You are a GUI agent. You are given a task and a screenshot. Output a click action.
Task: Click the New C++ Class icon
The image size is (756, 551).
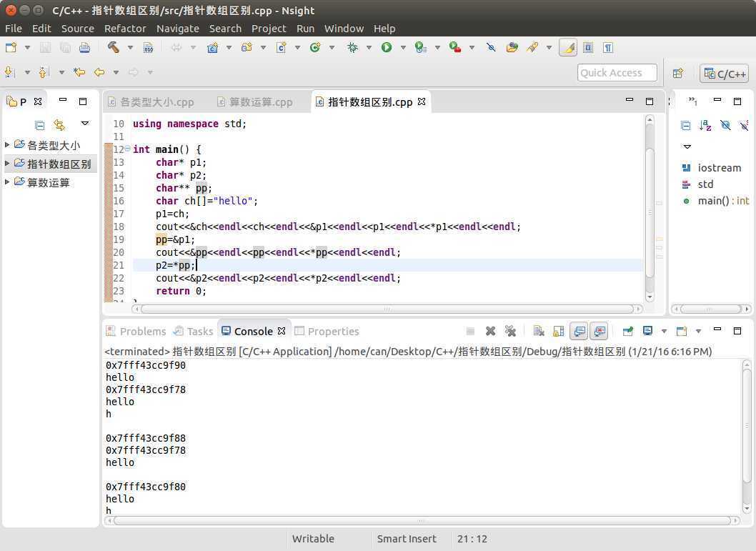point(315,47)
